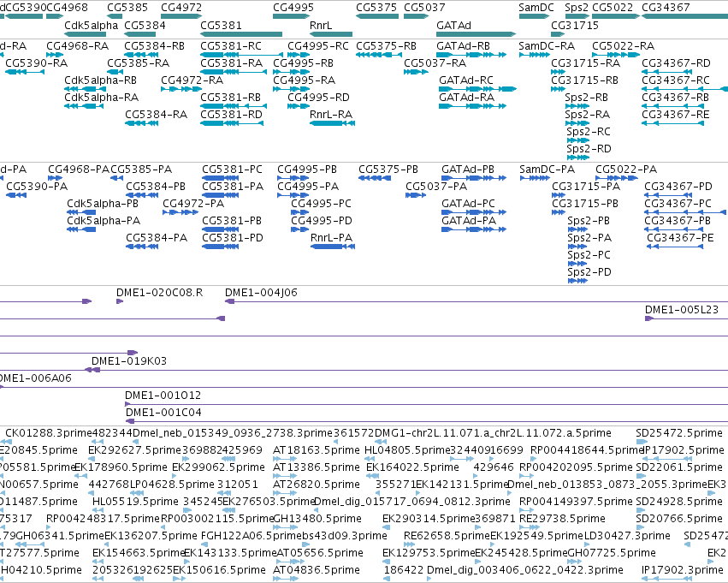Select protein RnrL-PA feature
Screen dimensions: 728x583
pos(333,247)
